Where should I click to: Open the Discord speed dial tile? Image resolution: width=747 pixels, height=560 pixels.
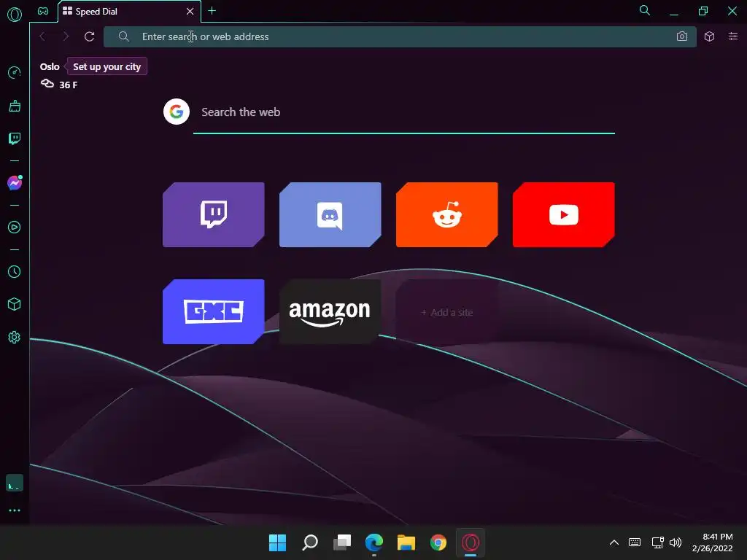pos(330,215)
